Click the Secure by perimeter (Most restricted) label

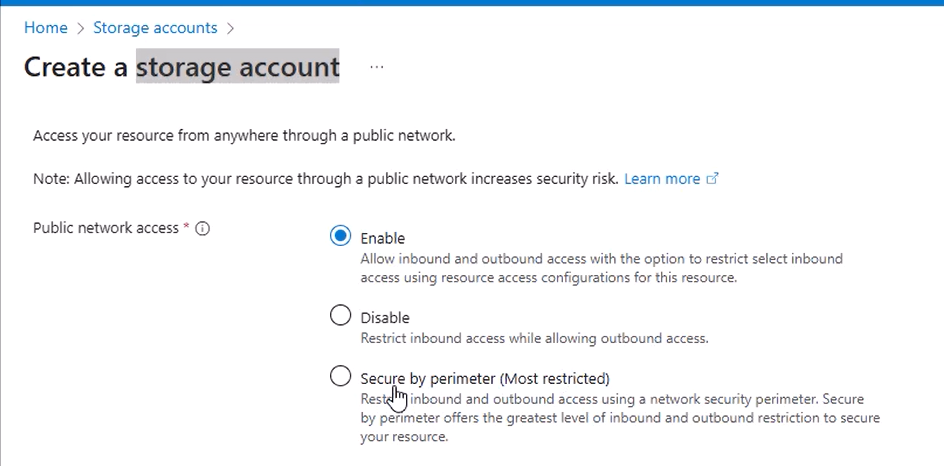(485, 379)
